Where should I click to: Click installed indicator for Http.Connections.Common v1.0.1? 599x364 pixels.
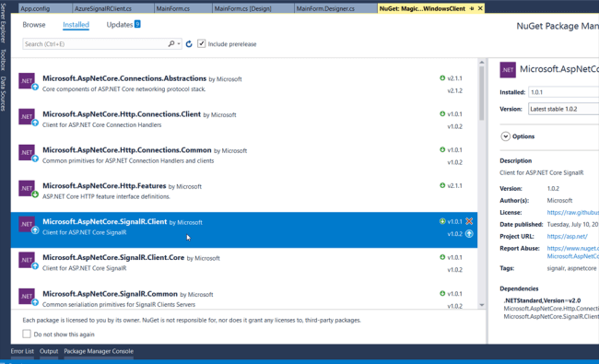(442, 149)
